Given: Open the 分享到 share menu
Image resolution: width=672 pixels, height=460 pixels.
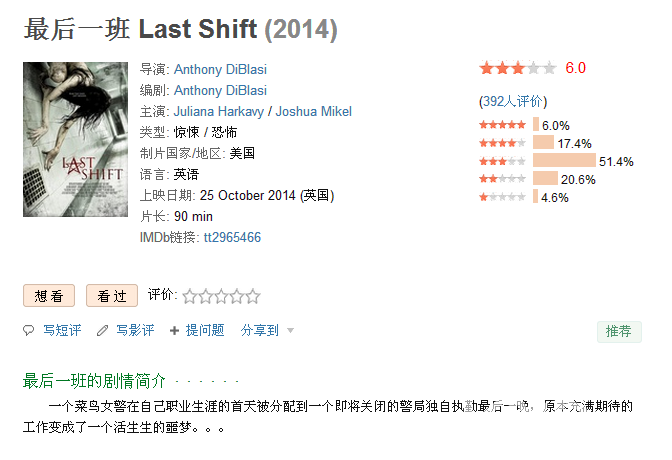Looking at the screenshot, I should point(260,331).
